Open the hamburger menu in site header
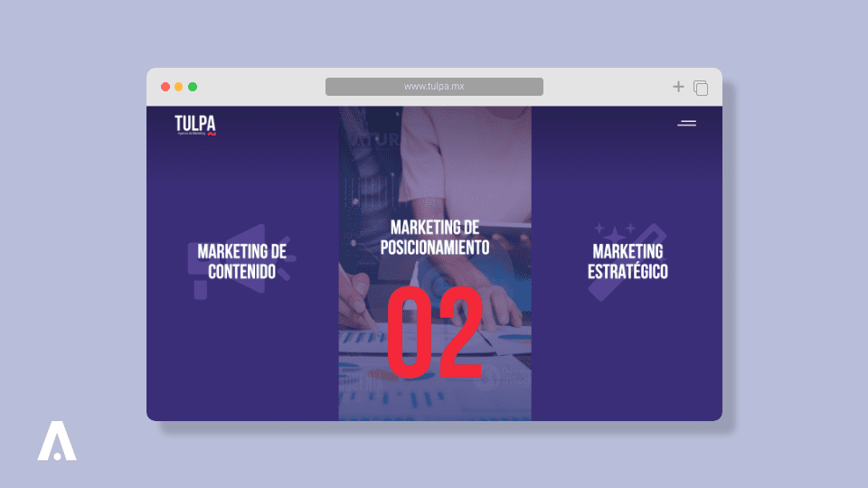The height and width of the screenshot is (488, 868). (x=687, y=123)
